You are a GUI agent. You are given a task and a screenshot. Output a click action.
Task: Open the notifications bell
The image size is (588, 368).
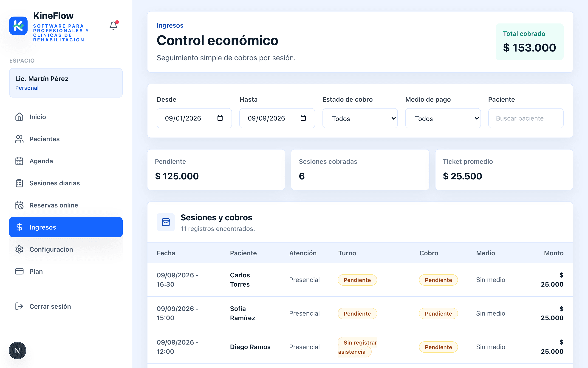[113, 26]
